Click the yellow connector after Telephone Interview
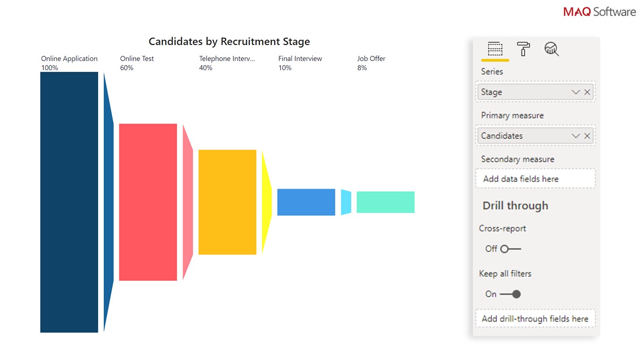Image resolution: width=644 pixels, height=362 pixels. coord(267,202)
